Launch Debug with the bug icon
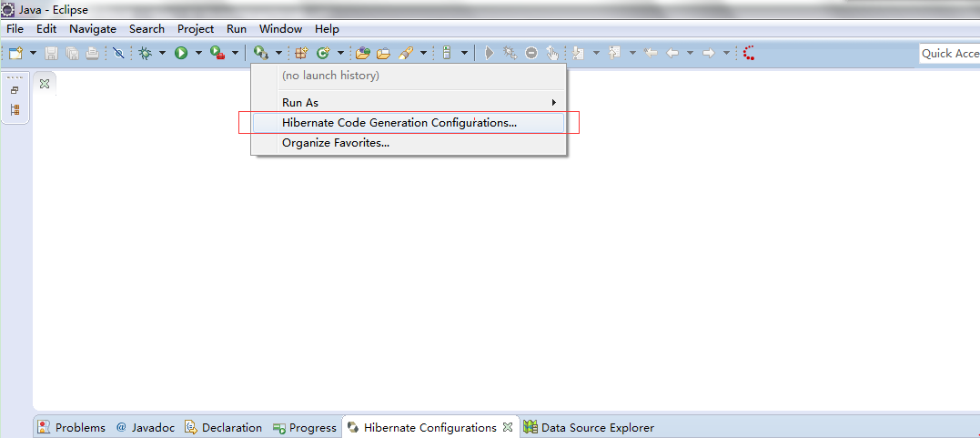The image size is (980, 438). point(146,53)
